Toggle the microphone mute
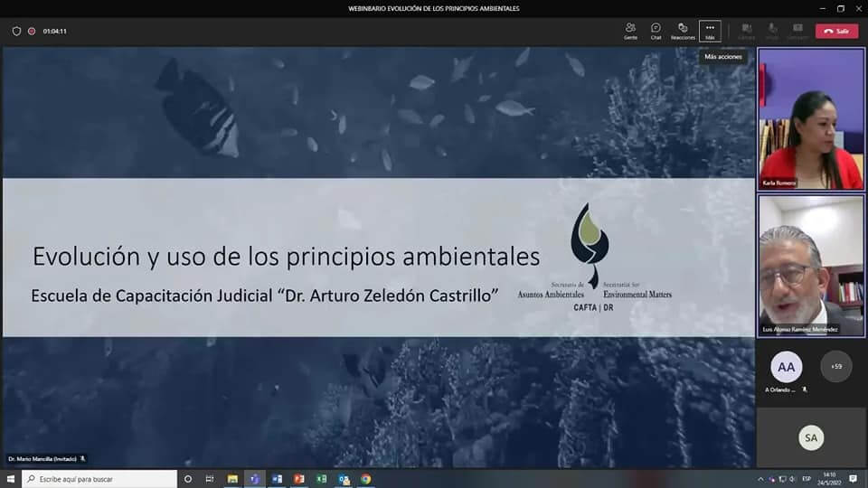868x488 pixels. (772, 31)
